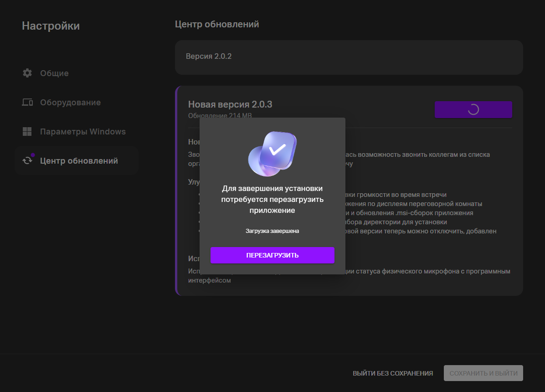Select Центр обновлений in the sidebar

tap(79, 161)
